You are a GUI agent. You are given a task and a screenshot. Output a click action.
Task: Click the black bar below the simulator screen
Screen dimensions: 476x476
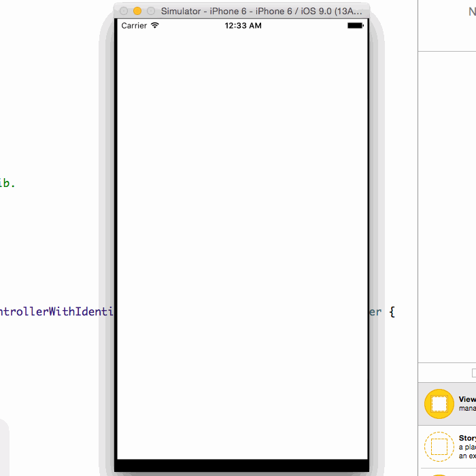[x=242, y=466]
